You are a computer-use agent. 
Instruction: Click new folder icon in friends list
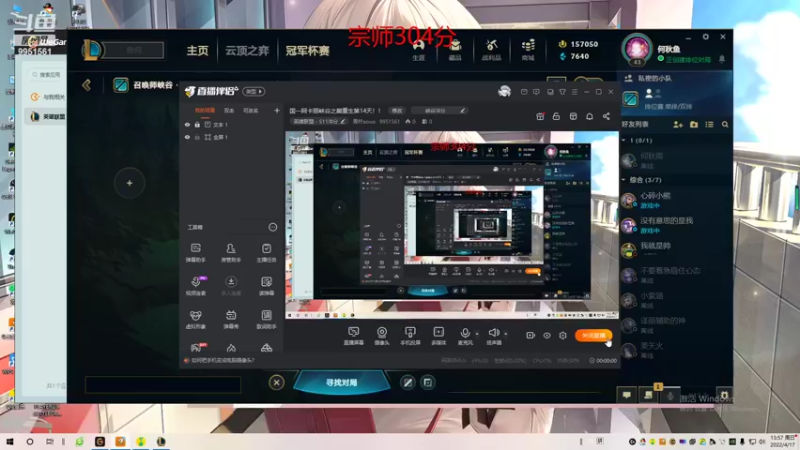(694, 124)
